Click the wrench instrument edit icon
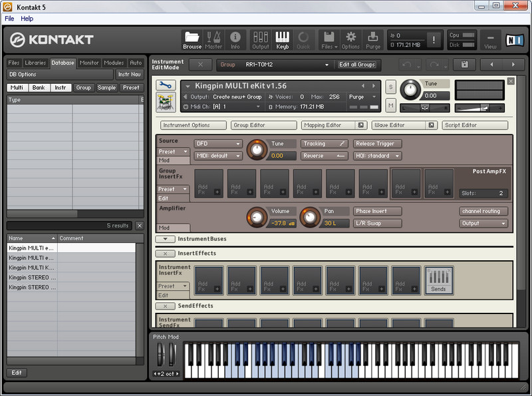The image size is (532, 396). coord(166,85)
